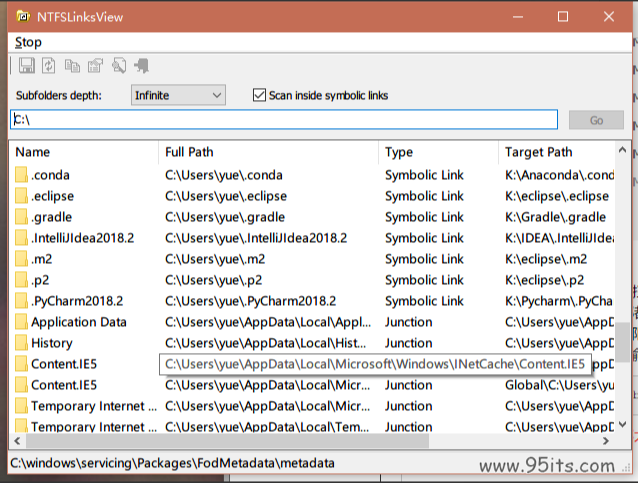Screen dimensions: 638x483
Task: Click the folder icon beside .p2
Action: point(22,280)
